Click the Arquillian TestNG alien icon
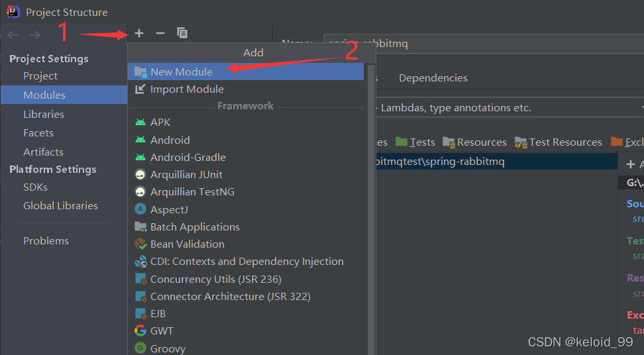644x355 pixels. click(x=140, y=192)
